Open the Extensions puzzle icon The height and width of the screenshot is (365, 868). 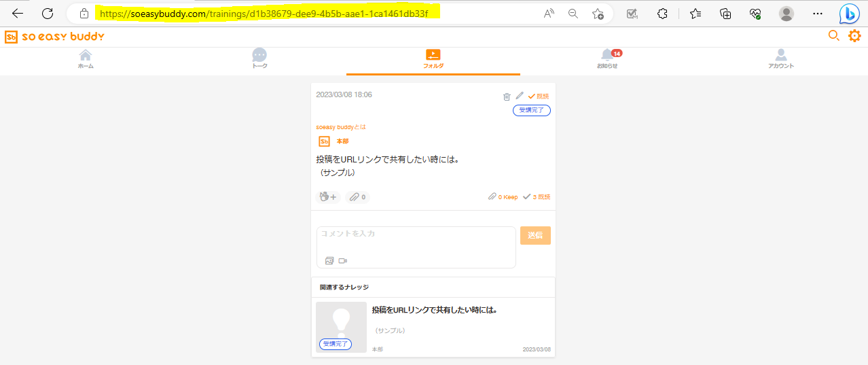click(663, 14)
